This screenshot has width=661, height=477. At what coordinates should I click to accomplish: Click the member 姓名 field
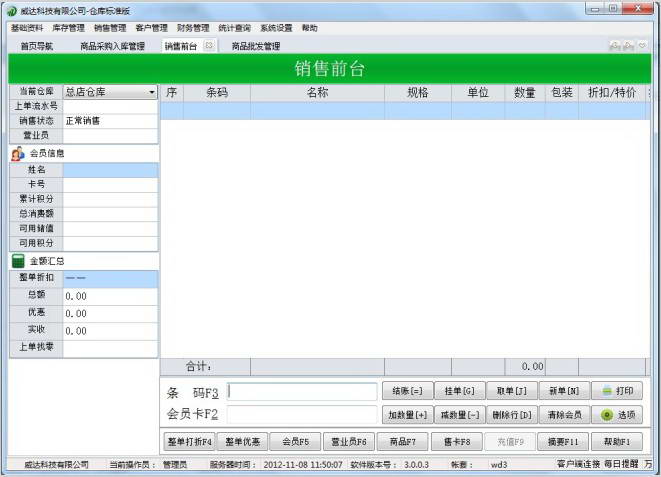click(x=110, y=170)
